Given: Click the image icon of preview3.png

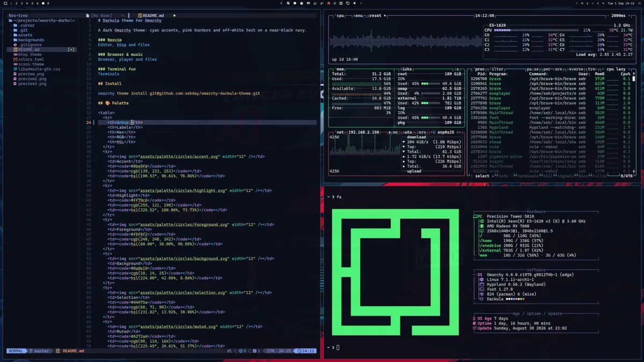Looking at the screenshot, I should point(16,84).
